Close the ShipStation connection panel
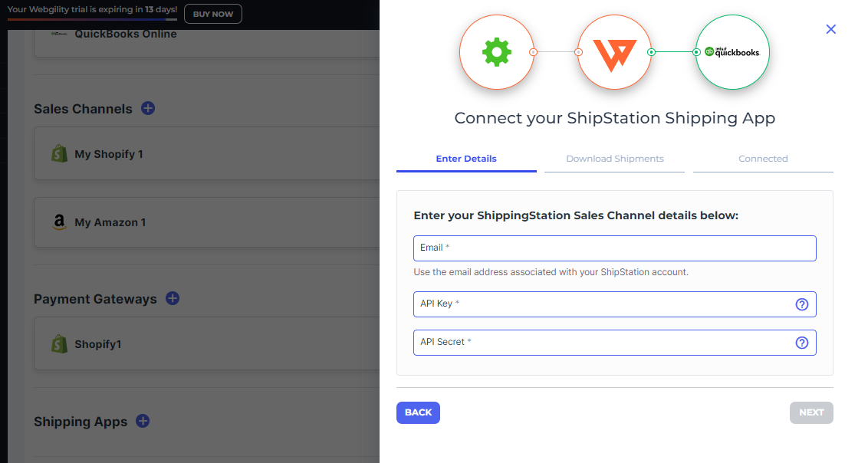The image size is (868, 463). 831,29
